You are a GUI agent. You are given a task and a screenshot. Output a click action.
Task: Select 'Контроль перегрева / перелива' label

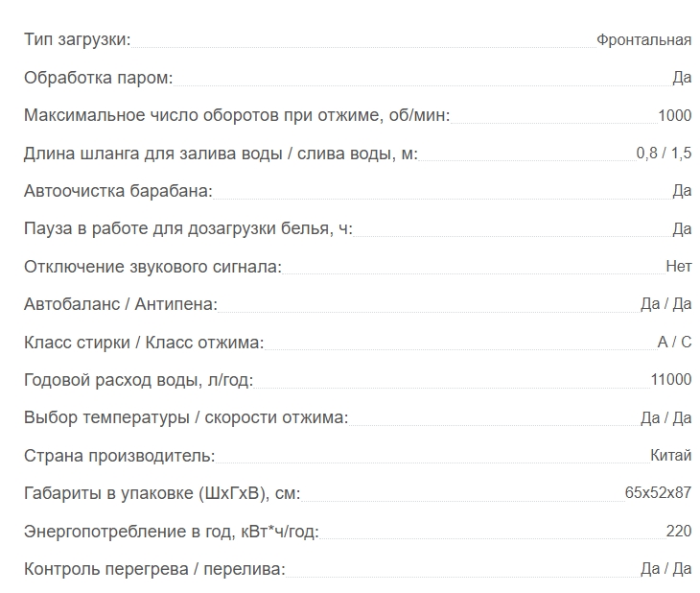(x=154, y=569)
